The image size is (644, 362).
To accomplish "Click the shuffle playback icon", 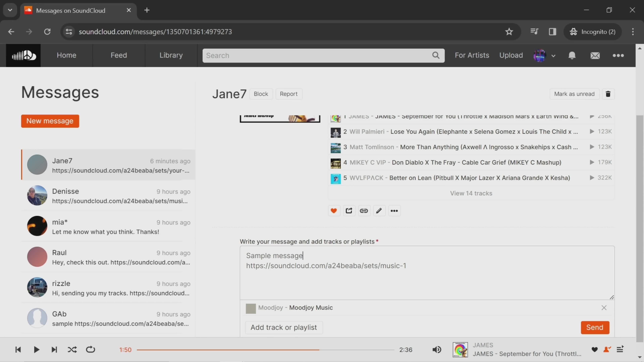I will (72, 350).
